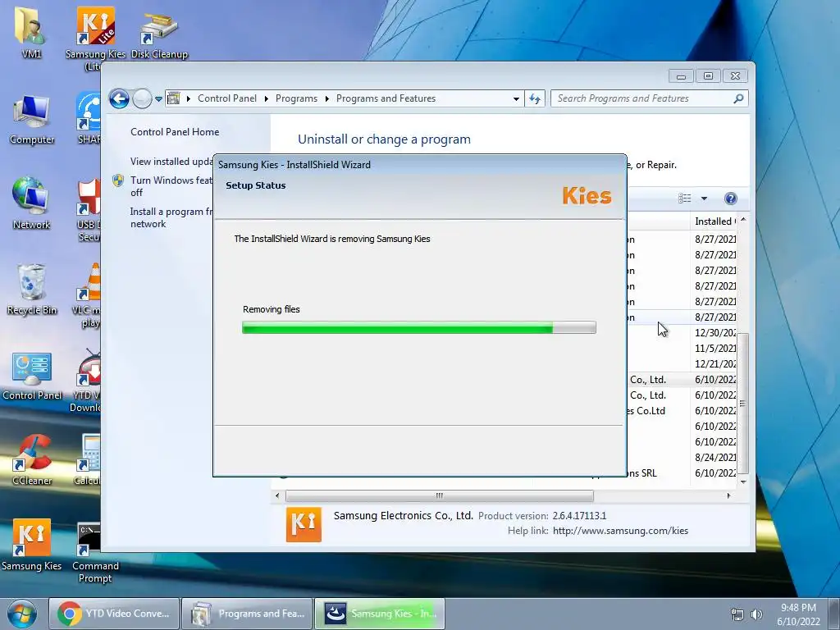Viewport: 840px width, 630px height.
Task: Click the scroll down arrow in program list
Action: [743, 482]
